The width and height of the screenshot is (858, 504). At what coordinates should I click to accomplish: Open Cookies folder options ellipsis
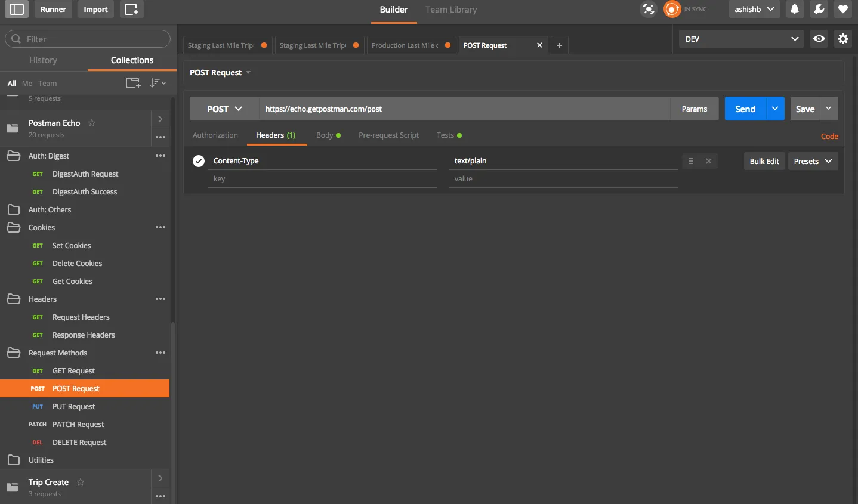pyautogui.click(x=161, y=227)
